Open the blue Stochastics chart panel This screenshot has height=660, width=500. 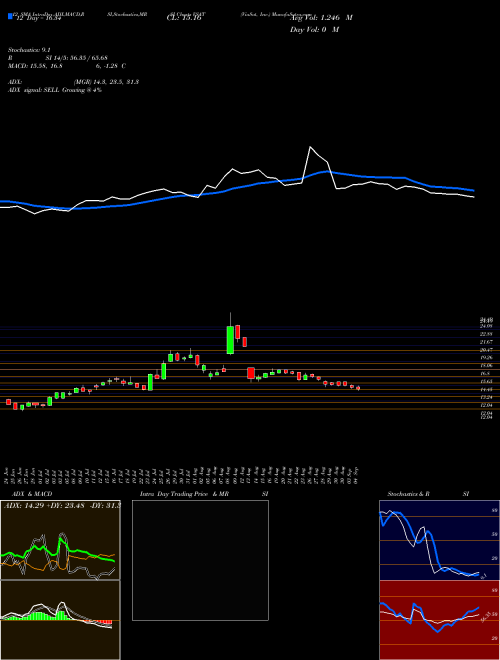pyautogui.click(x=439, y=540)
